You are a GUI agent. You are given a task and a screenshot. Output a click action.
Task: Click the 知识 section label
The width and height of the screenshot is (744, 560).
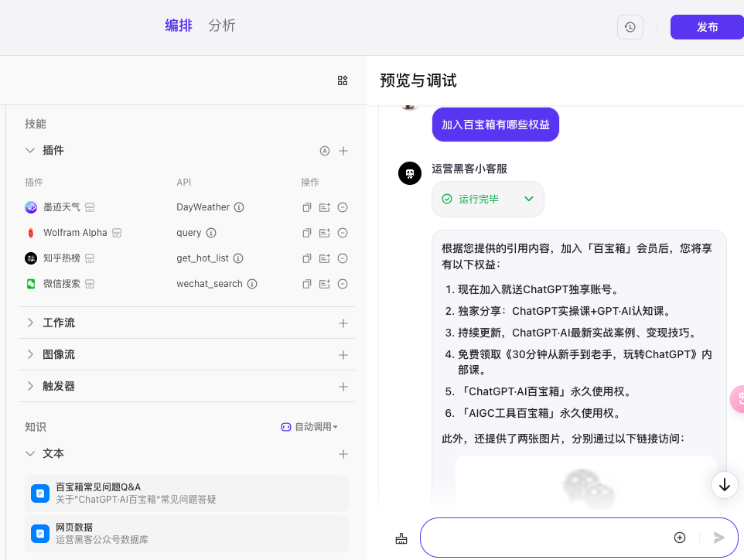point(36,427)
